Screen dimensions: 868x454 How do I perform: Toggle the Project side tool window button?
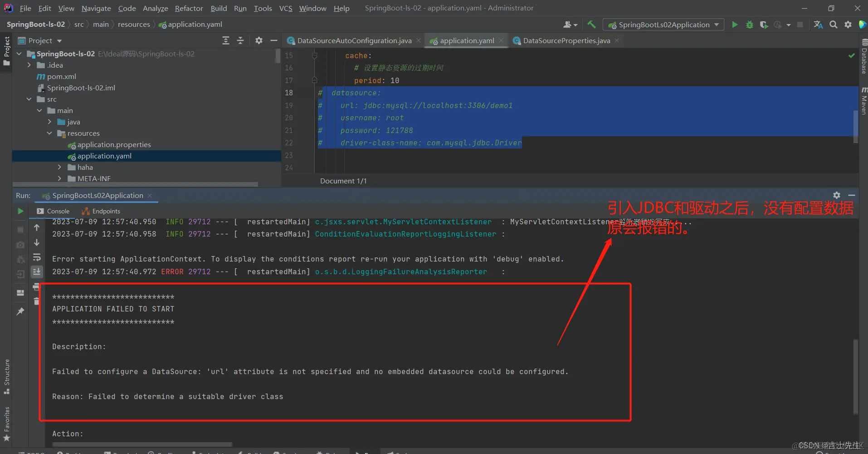pos(6,51)
